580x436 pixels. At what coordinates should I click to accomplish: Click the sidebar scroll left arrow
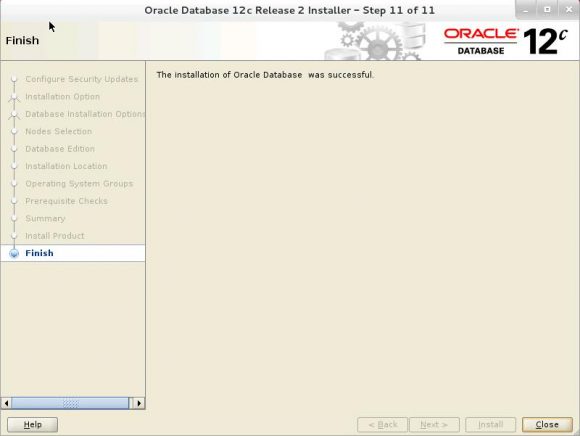[x=6, y=403]
